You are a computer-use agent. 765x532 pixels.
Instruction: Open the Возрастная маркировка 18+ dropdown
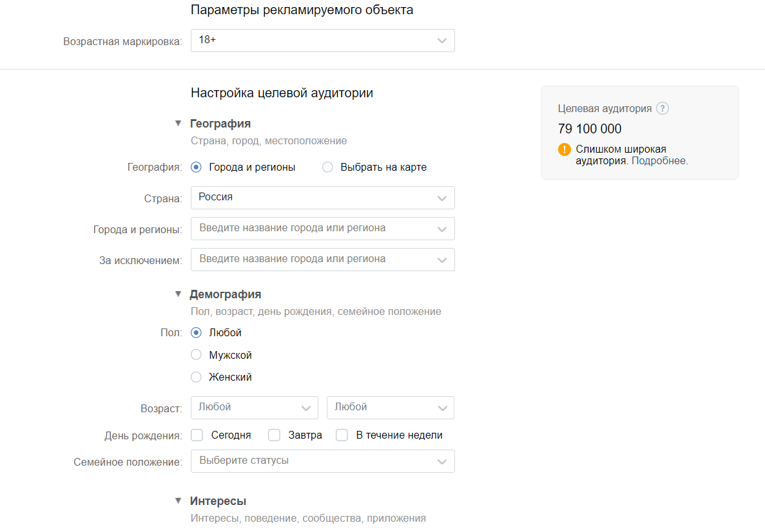[322, 41]
